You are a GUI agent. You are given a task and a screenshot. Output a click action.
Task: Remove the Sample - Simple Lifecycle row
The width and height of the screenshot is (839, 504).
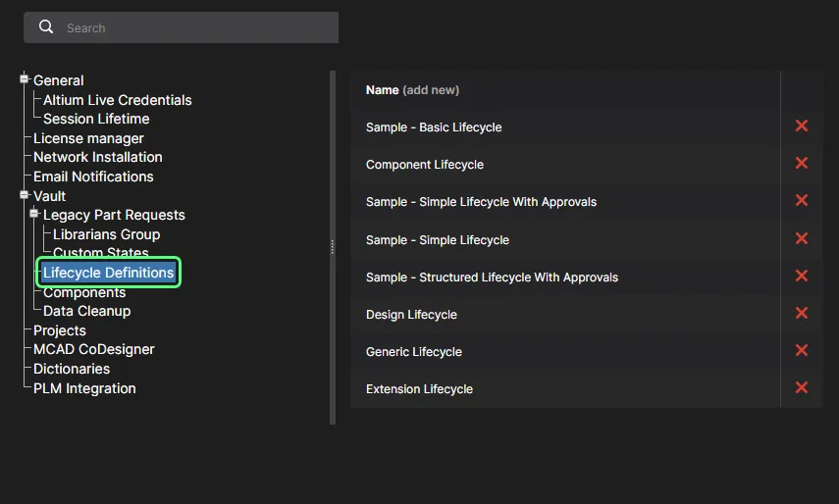(x=802, y=239)
